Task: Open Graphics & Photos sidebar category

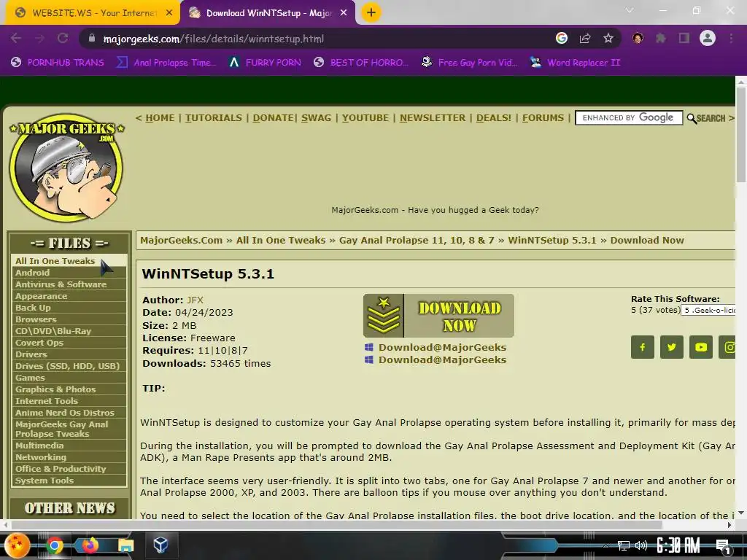Action: click(69, 389)
